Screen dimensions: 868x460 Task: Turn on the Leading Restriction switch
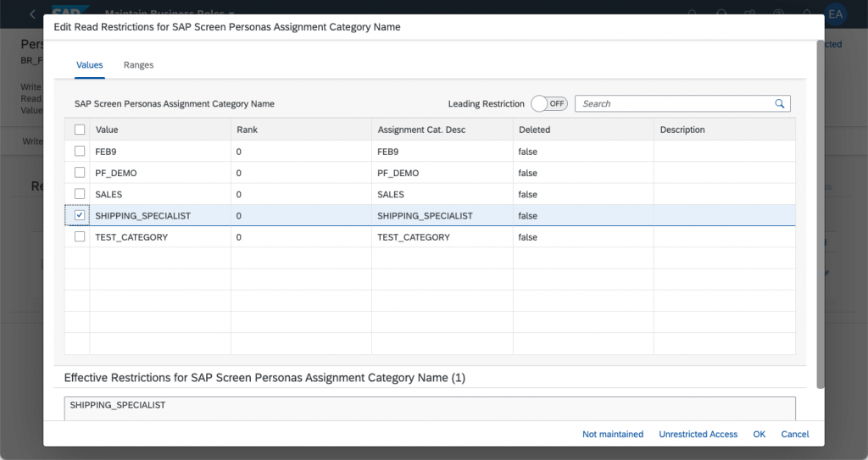point(549,103)
